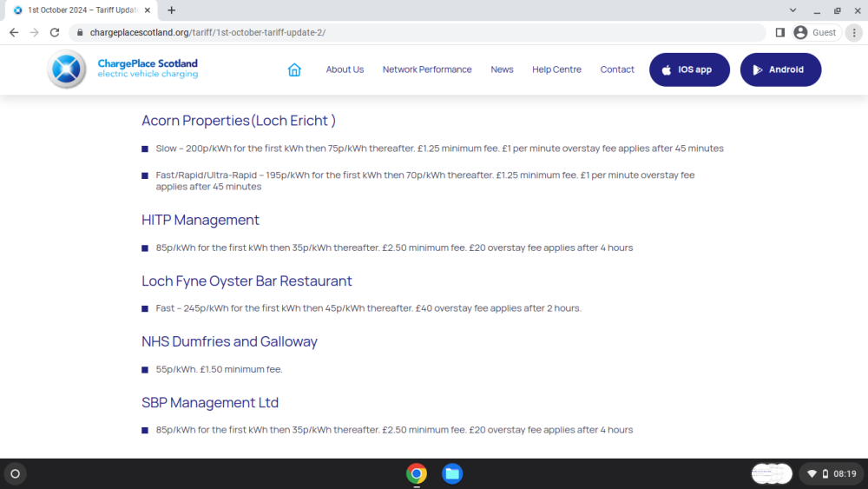Select the 1st October 2024 Tariff tab
Screen dimensions: 868x489
pyautogui.click(x=82, y=10)
